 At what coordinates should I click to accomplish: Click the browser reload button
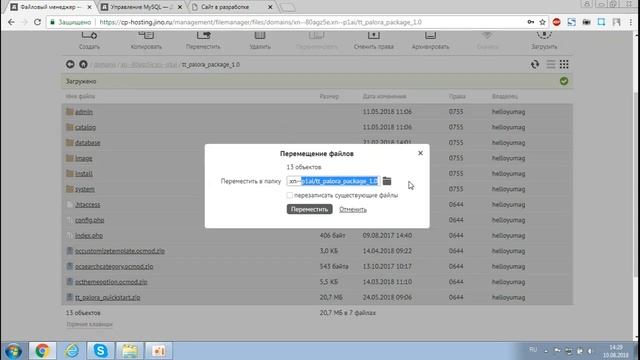(x=37, y=22)
